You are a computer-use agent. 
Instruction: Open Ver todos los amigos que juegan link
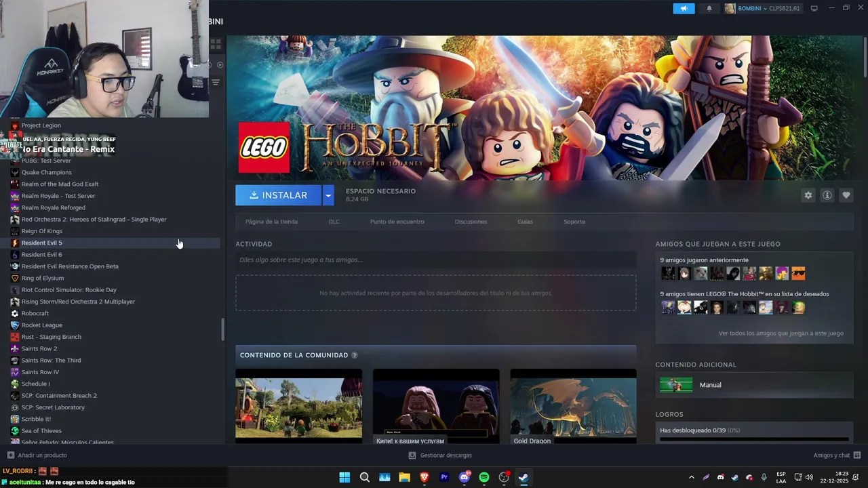tap(781, 333)
